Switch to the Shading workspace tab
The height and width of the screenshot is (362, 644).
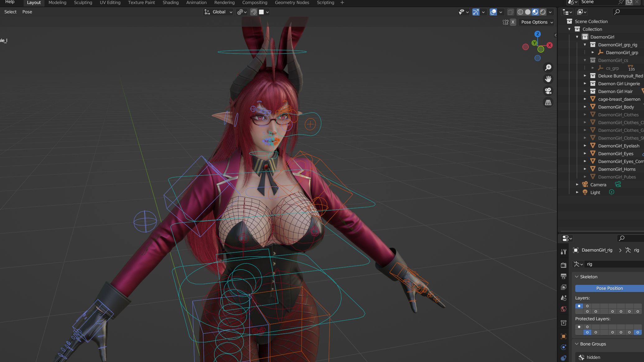tap(170, 2)
